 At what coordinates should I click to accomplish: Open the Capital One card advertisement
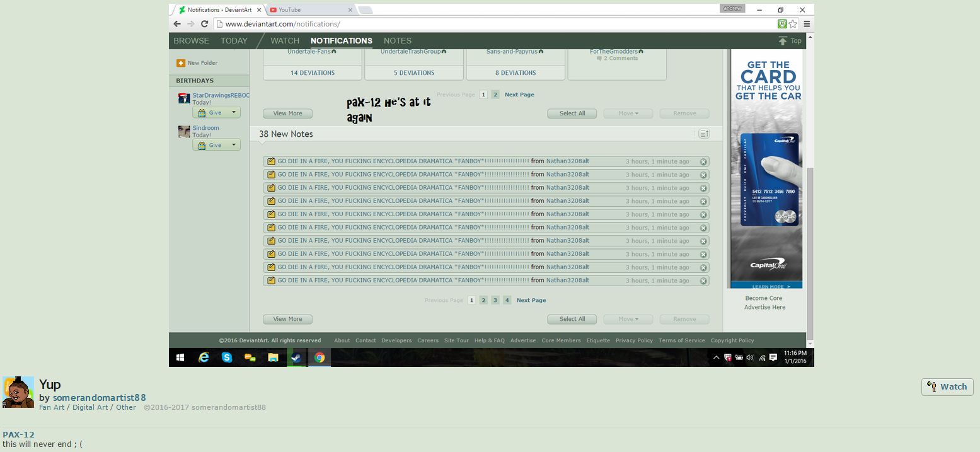coord(766,170)
